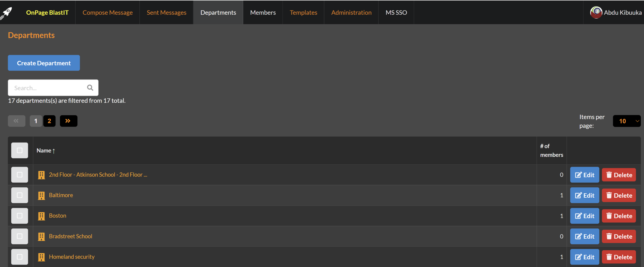
Task: Select the Baltimore row checkbox
Action: (20, 195)
